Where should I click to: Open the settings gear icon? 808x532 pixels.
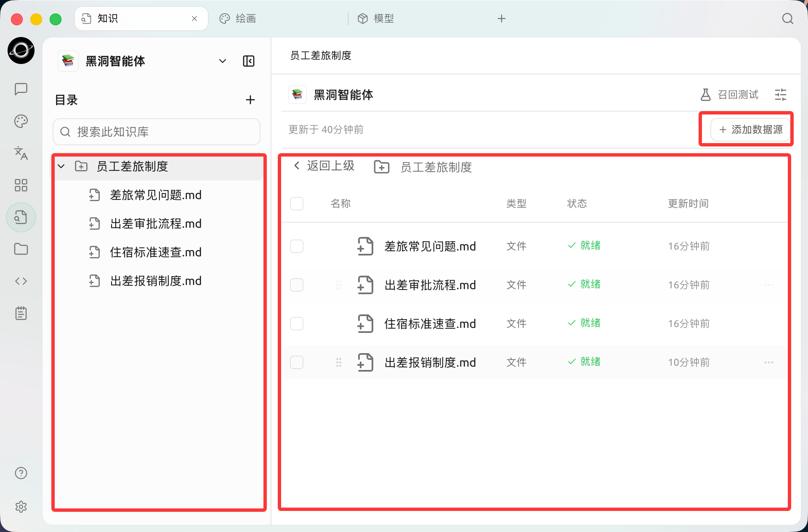pos(21,507)
